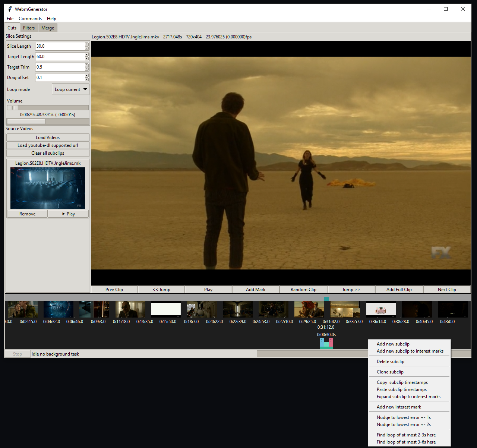477x448 pixels.
Task: Click the timeline timestamp 0:40:45.0
Action: point(424,322)
